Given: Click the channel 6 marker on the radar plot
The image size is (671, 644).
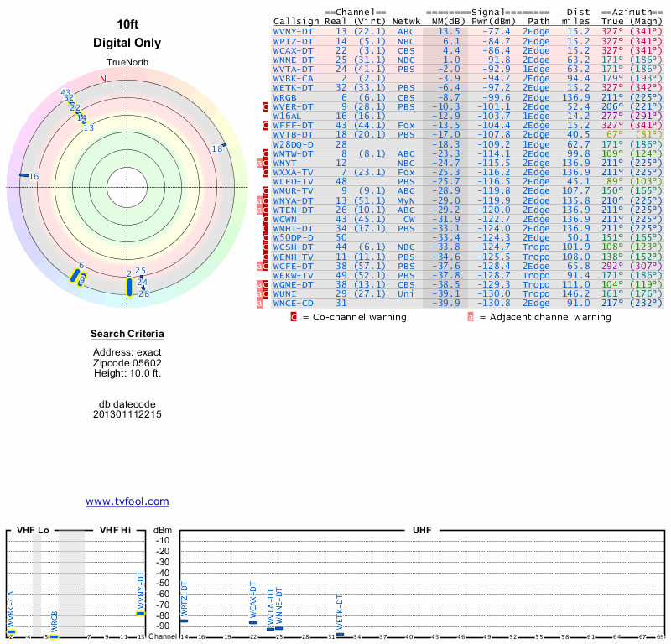Looking at the screenshot, I should [x=81, y=278].
